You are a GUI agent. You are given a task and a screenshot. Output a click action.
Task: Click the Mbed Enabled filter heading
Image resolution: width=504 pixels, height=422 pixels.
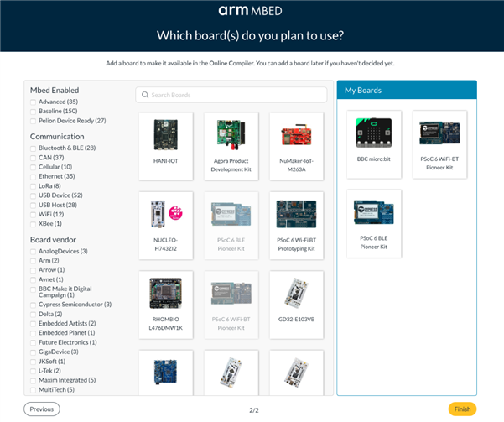click(x=55, y=91)
